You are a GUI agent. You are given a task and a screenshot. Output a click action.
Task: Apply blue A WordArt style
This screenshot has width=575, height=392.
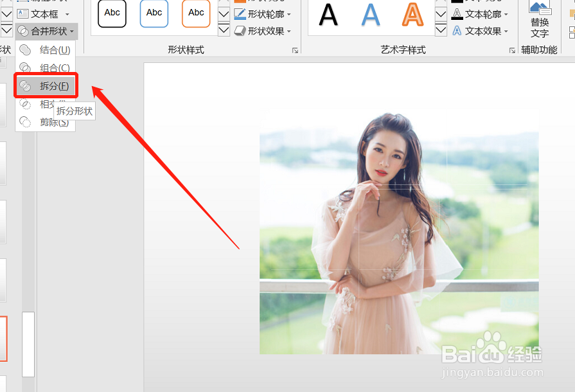370,15
